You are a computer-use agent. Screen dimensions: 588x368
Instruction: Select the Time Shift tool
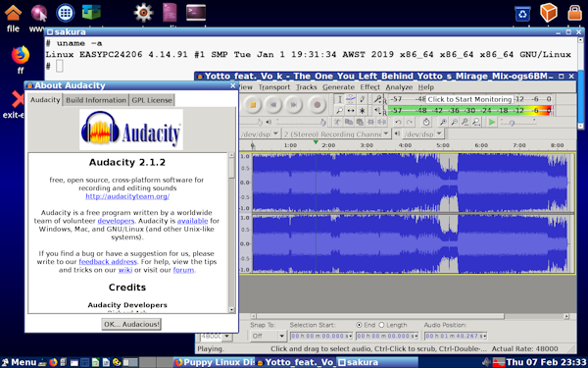[x=351, y=110]
